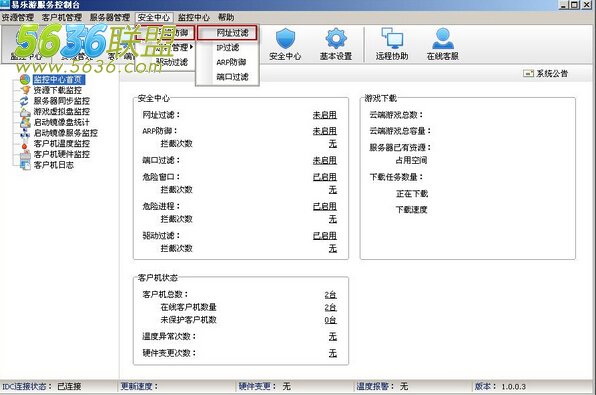Click the 已启用 link for 危险窗口
596x395 pixels.
(325, 177)
